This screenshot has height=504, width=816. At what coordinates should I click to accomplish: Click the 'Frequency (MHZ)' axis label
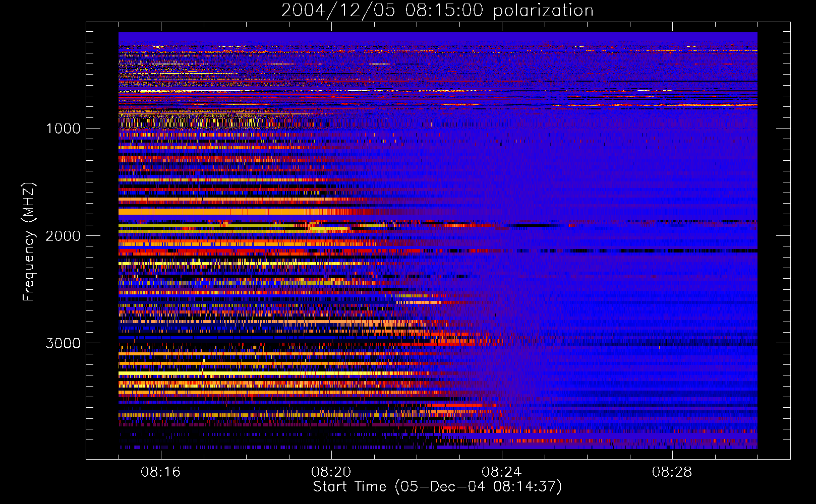29,242
